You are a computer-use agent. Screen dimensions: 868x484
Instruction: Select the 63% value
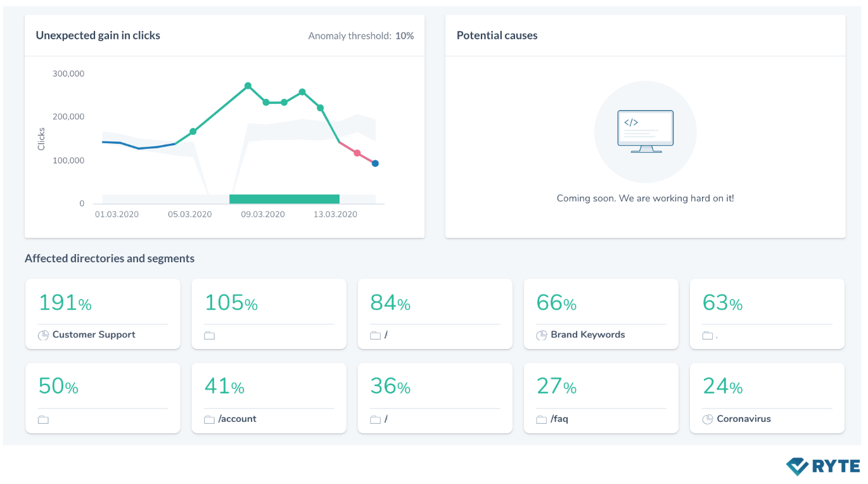coord(722,303)
